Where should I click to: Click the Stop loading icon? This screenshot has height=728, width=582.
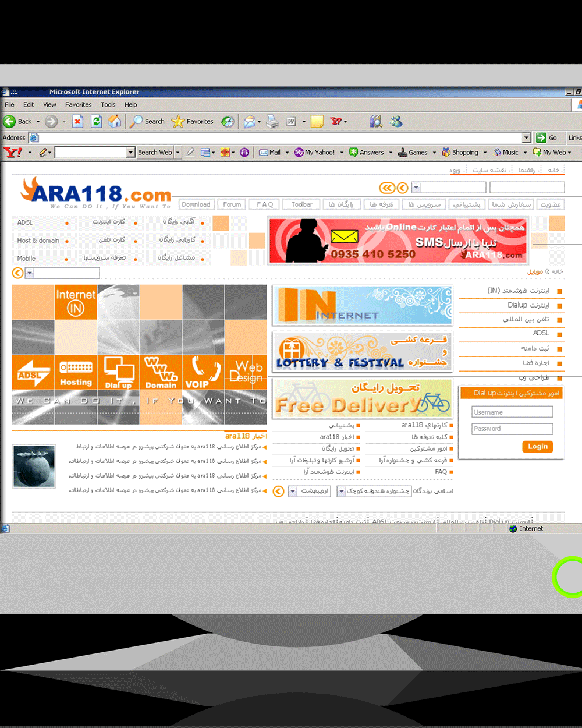click(77, 121)
